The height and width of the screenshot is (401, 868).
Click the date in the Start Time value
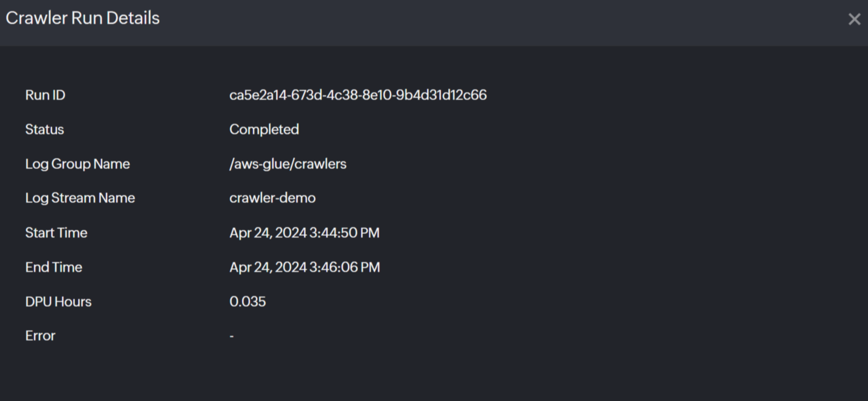(268, 233)
